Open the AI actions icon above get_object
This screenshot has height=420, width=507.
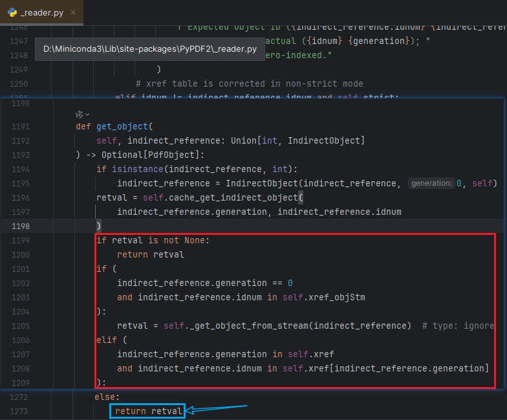(x=79, y=114)
